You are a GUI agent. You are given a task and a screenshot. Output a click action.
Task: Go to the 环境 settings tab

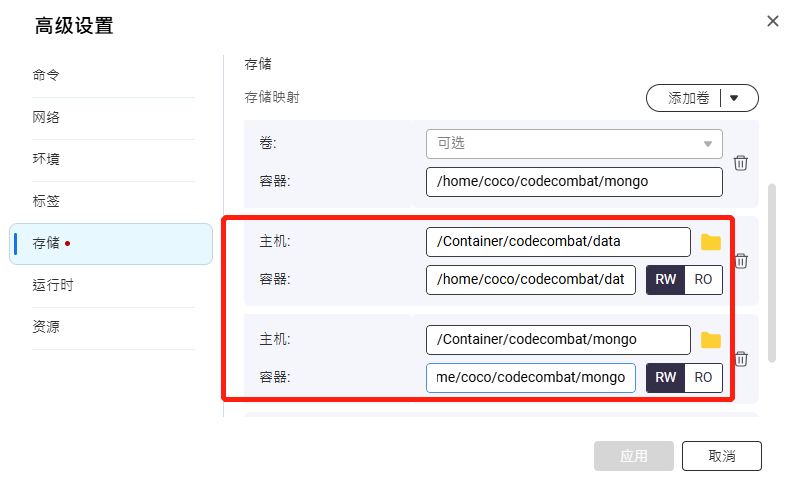coord(46,159)
